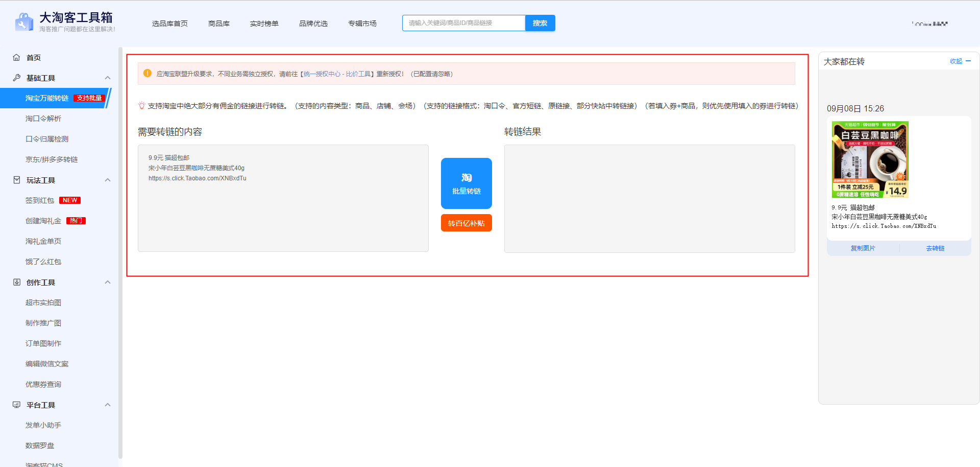The width and height of the screenshot is (980, 467).
Task: Click the lightbulb tip icon
Action: (142, 106)
